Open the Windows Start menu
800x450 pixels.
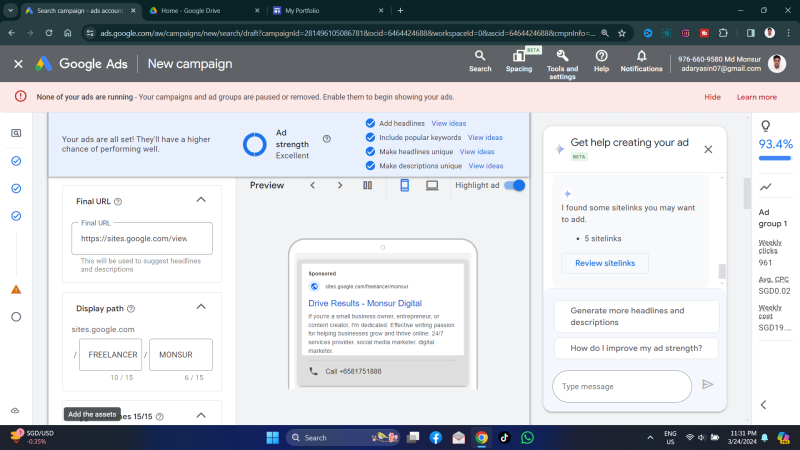click(x=272, y=438)
